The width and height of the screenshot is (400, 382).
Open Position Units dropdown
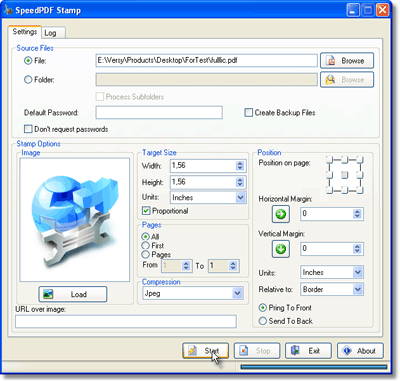[358, 272]
